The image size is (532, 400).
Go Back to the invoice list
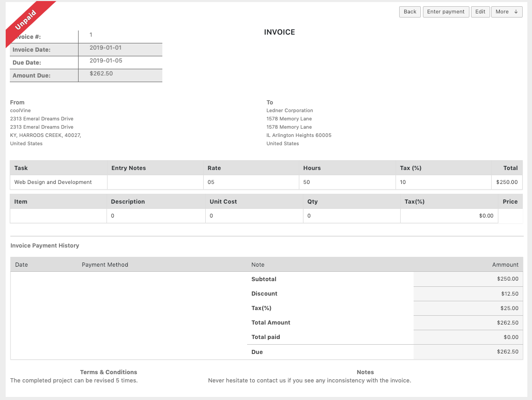pyautogui.click(x=409, y=11)
